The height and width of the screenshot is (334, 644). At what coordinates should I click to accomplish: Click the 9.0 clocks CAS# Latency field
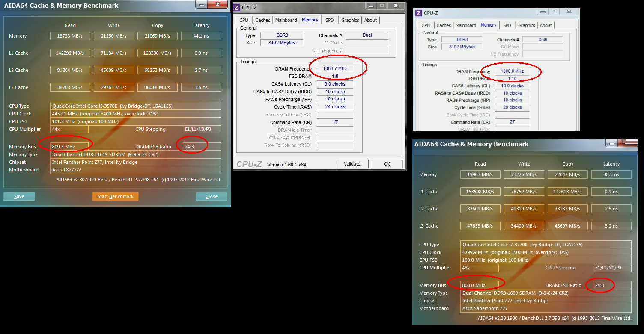click(x=335, y=84)
